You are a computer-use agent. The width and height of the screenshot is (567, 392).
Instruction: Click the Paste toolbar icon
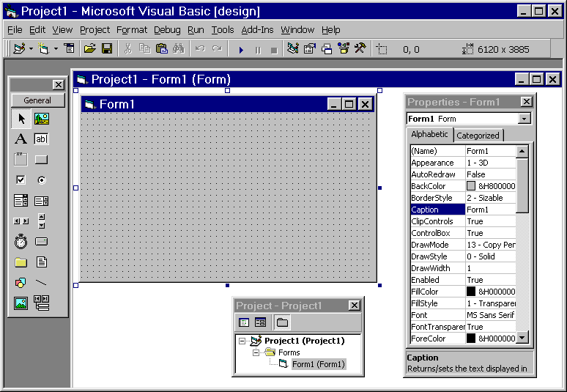(162, 48)
